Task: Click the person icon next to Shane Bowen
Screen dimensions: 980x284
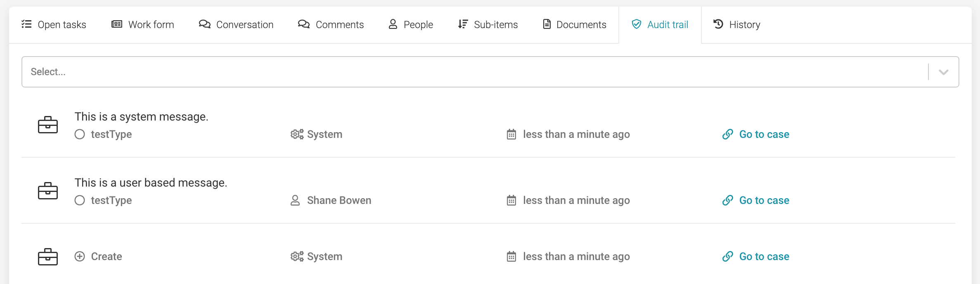Action: coord(295,200)
